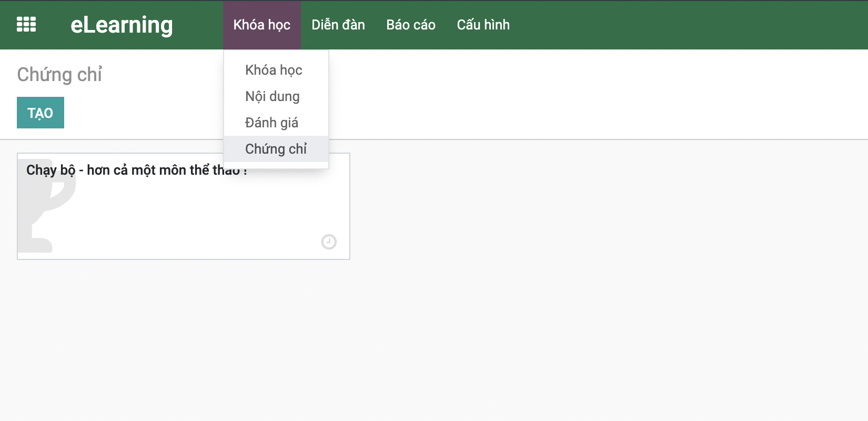Click the Chứng chỉ page heading
868x421 pixels.
pos(59,75)
